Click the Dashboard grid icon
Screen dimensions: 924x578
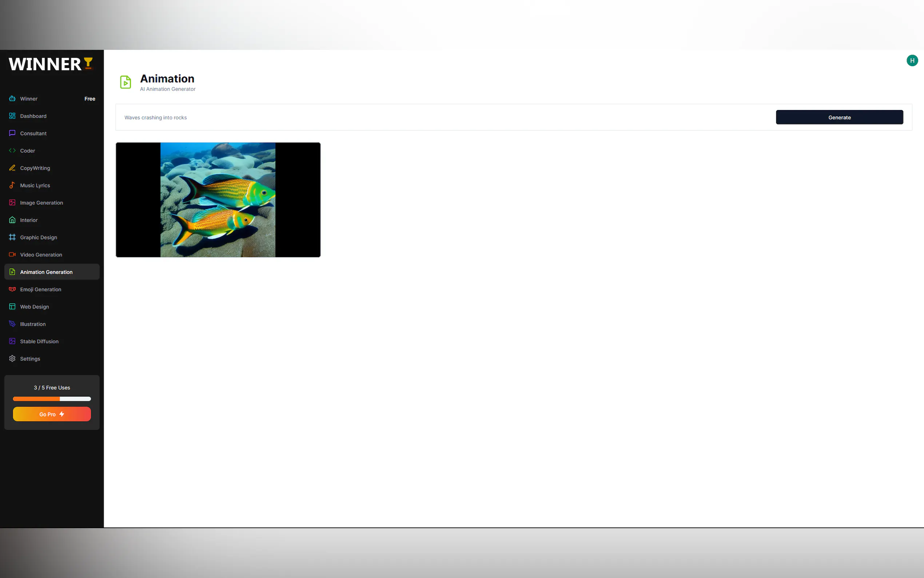tap(12, 116)
